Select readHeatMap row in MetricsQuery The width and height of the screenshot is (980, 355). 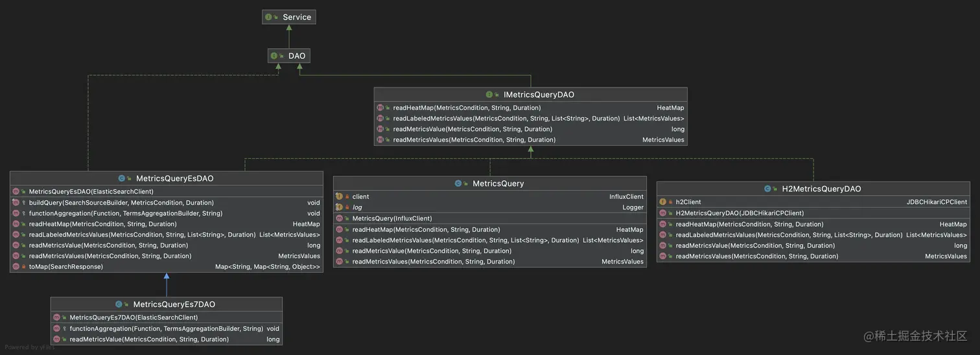[490, 229]
